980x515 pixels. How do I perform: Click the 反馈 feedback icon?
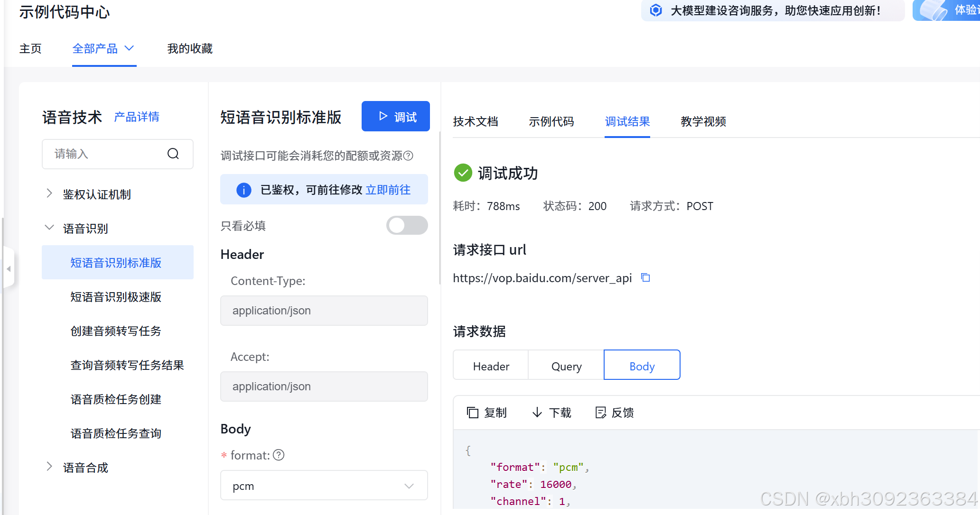[600, 413]
